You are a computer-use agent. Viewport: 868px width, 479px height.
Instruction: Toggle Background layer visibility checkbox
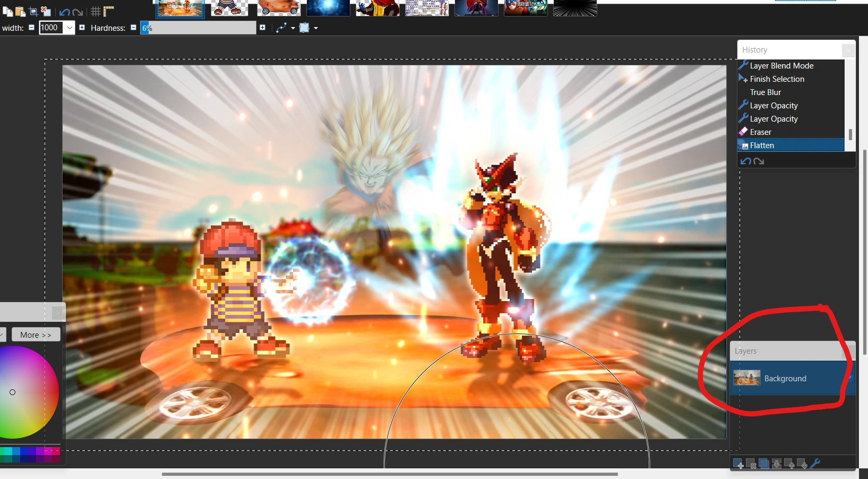pyautogui.click(x=849, y=378)
